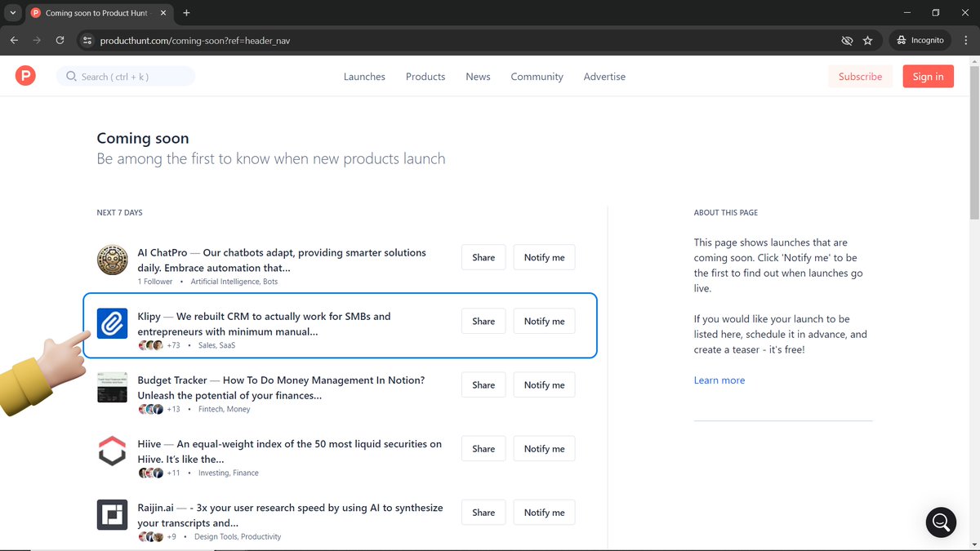
Task: Open the Klipy paperclip product icon
Action: (x=112, y=323)
